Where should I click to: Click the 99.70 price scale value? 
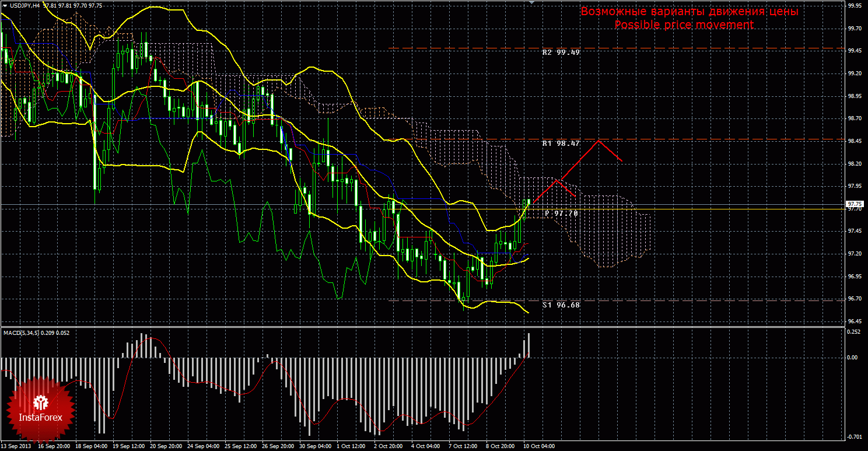854,28
